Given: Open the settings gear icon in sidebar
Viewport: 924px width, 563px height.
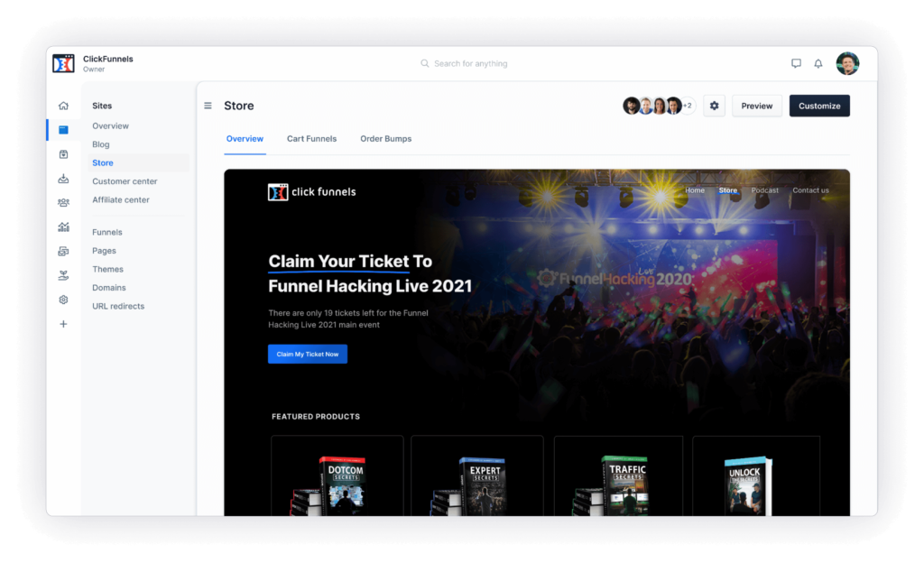Looking at the screenshot, I should pyautogui.click(x=64, y=300).
